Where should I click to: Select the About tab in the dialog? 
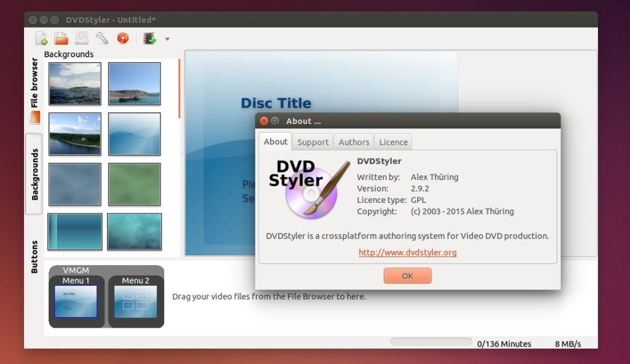(x=275, y=141)
